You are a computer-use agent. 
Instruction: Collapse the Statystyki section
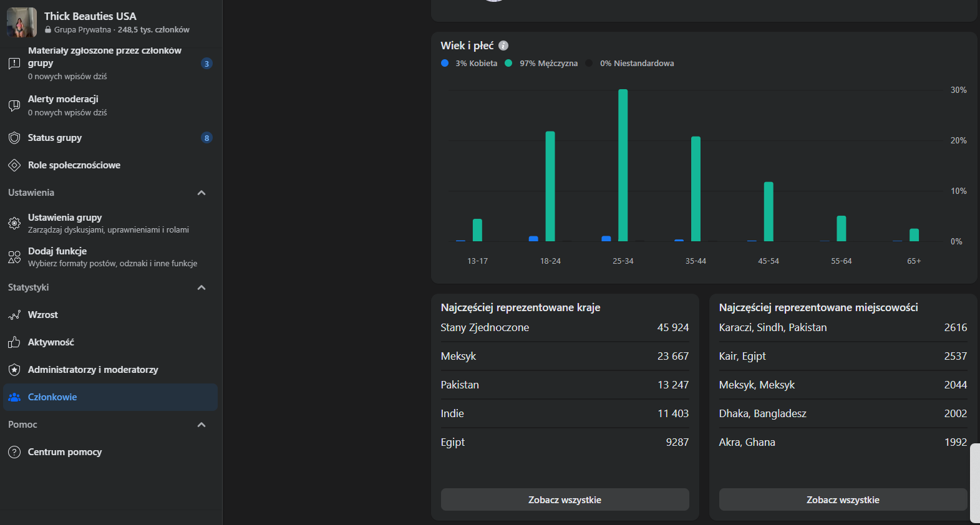click(x=201, y=287)
